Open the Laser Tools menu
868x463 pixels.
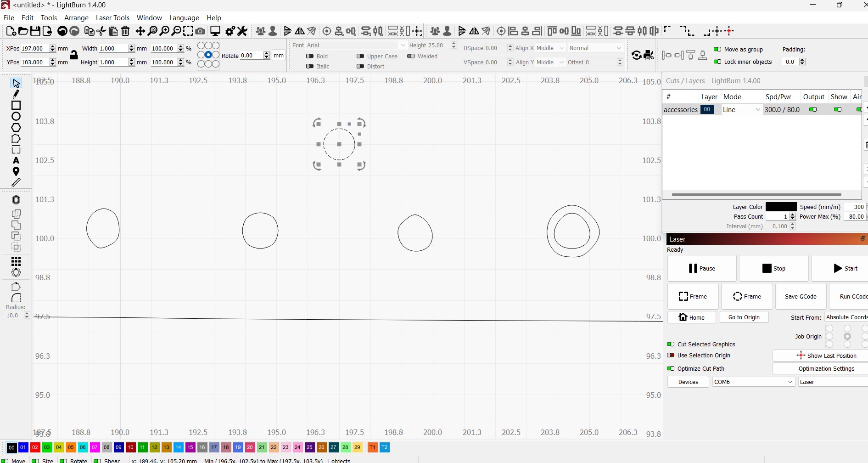pyautogui.click(x=112, y=17)
